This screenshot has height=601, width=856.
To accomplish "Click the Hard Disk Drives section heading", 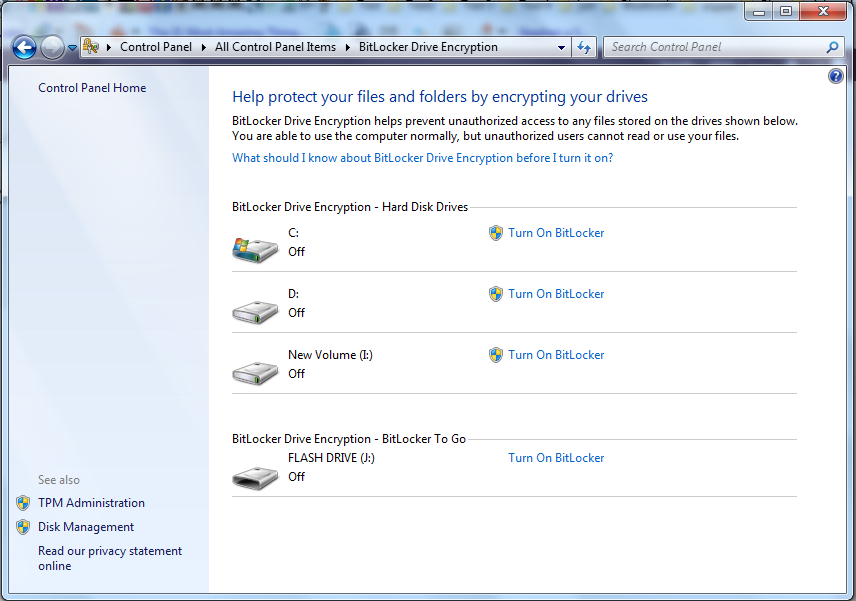I will pyautogui.click(x=350, y=207).
